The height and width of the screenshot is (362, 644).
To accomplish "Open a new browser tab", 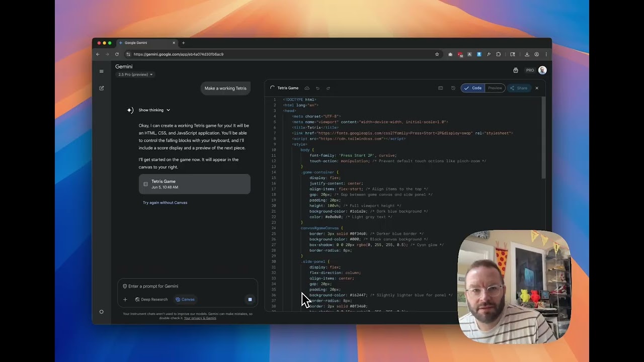I will point(183,43).
